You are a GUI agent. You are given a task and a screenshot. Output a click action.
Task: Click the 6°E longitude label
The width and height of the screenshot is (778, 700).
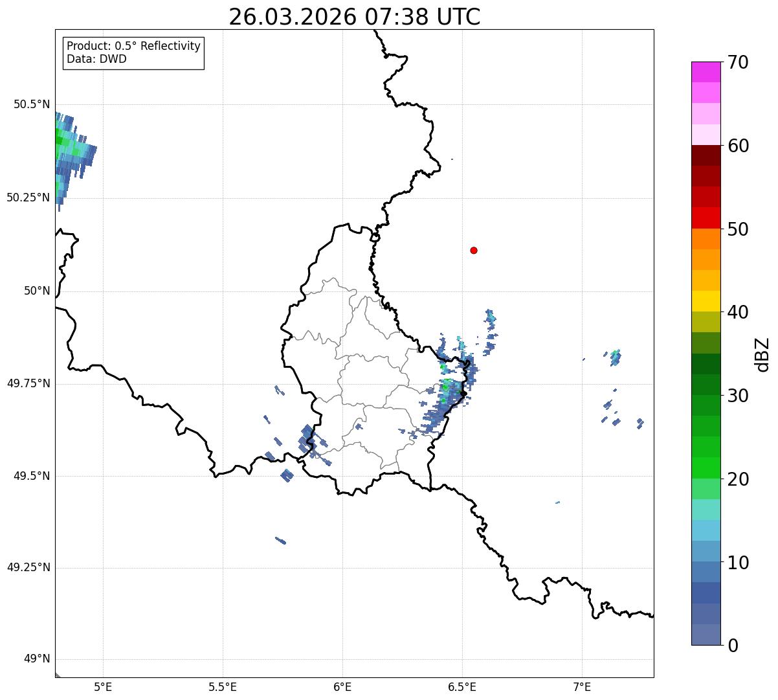point(342,686)
